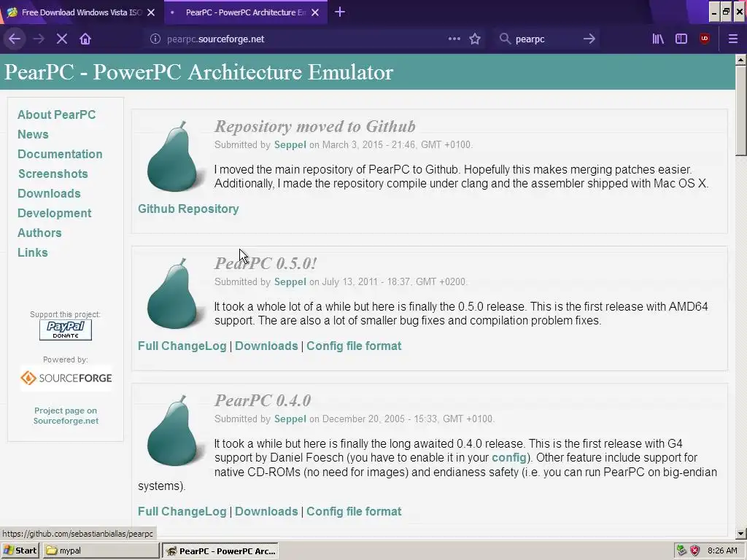Select the PearPC - PowerPC Architecture tab
Image resolution: width=747 pixels, height=560 pixels.
click(246, 12)
